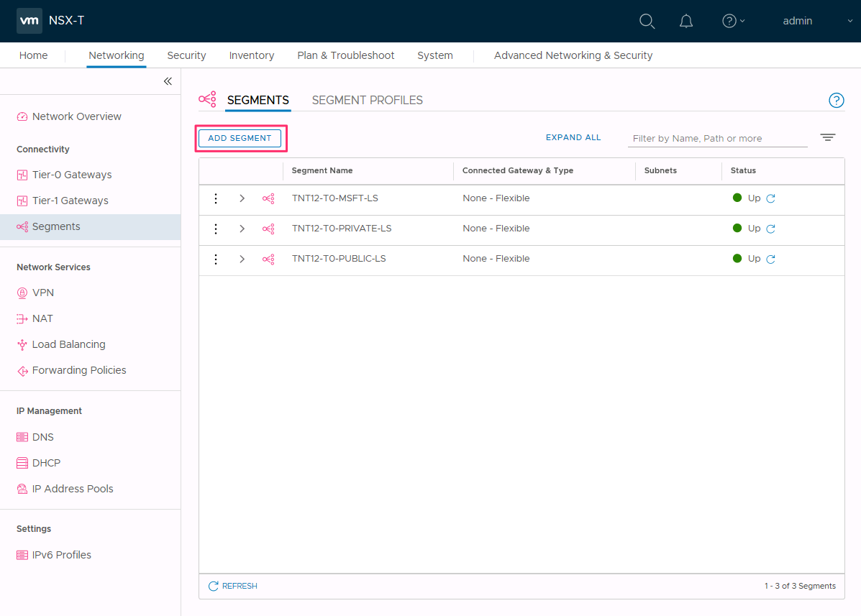Viewport: 861px width, 616px height.
Task: Expand the TNT12-T0-PRIVATE-LS row chevron
Action: coord(242,228)
